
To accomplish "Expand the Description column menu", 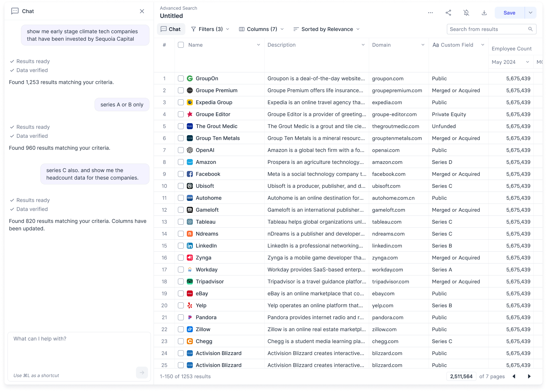I will coord(363,45).
